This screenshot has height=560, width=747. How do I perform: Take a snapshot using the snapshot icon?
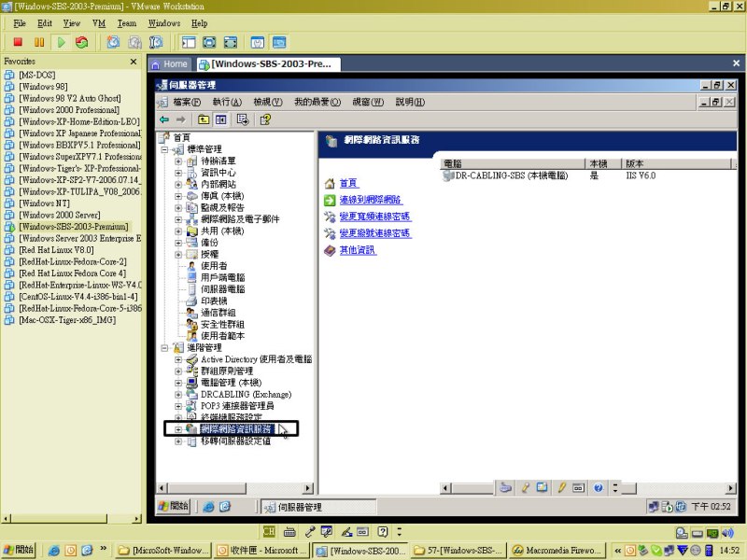click(113, 42)
